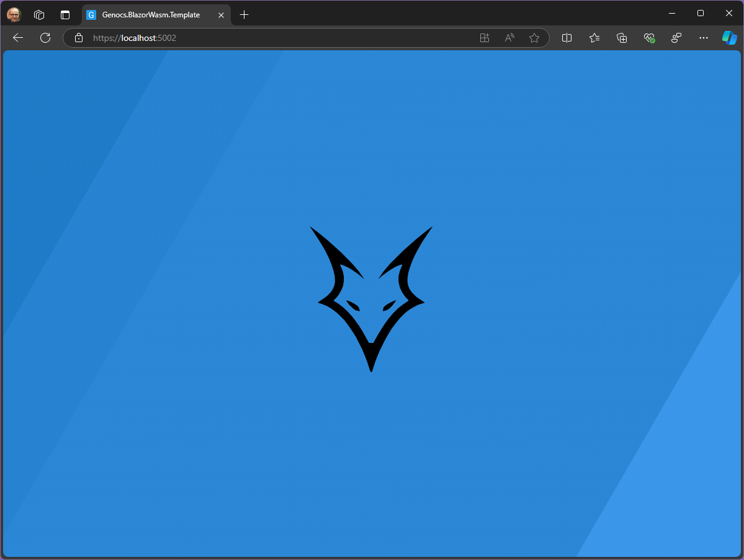Open the Copilot sidebar
The width and height of the screenshot is (744, 560).
(729, 38)
